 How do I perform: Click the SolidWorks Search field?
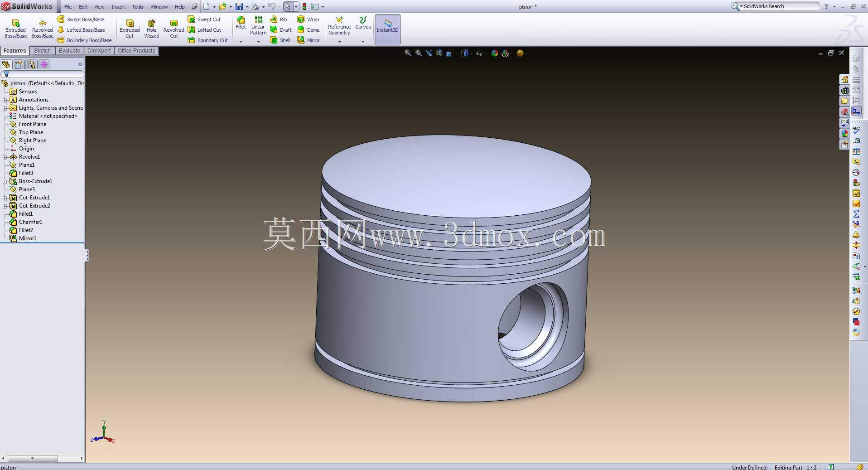pyautogui.click(x=779, y=6)
